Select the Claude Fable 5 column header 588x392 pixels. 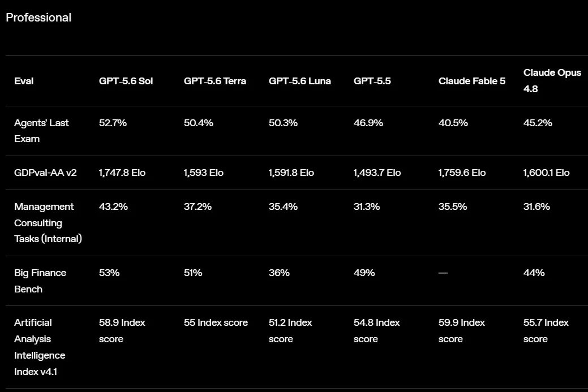pyautogui.click(x=472, y=81)
